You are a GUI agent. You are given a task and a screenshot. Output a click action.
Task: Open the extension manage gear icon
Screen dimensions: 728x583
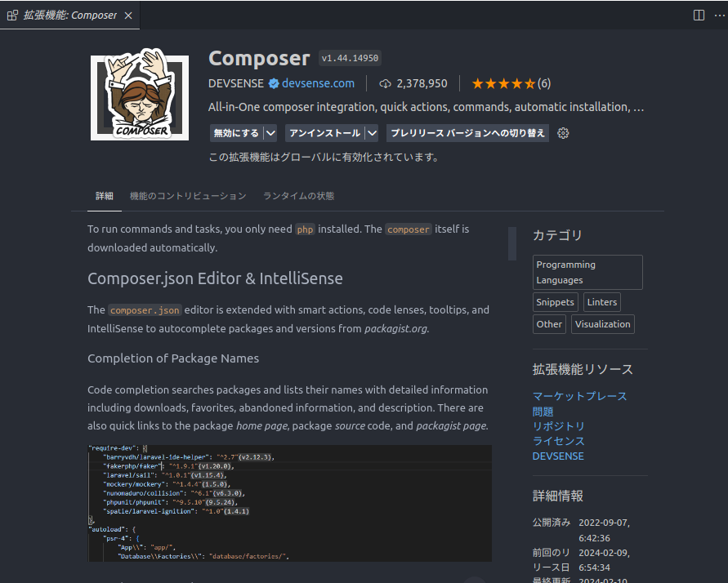click(x=563, y=133)
